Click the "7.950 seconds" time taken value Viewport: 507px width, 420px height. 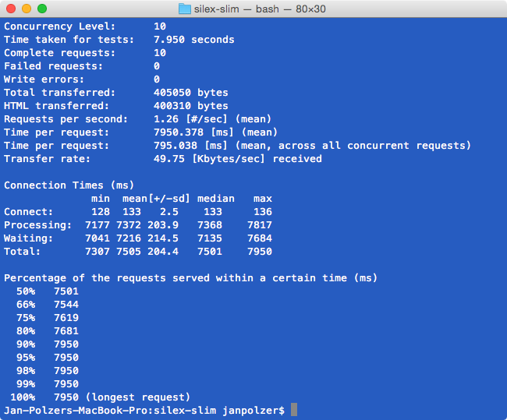click(194, 40)
